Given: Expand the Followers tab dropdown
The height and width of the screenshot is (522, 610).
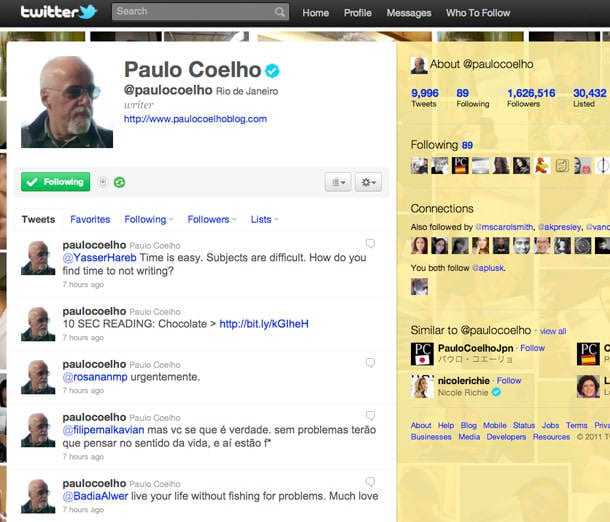Looking at the screenshot, I should [x=212, y=219].
